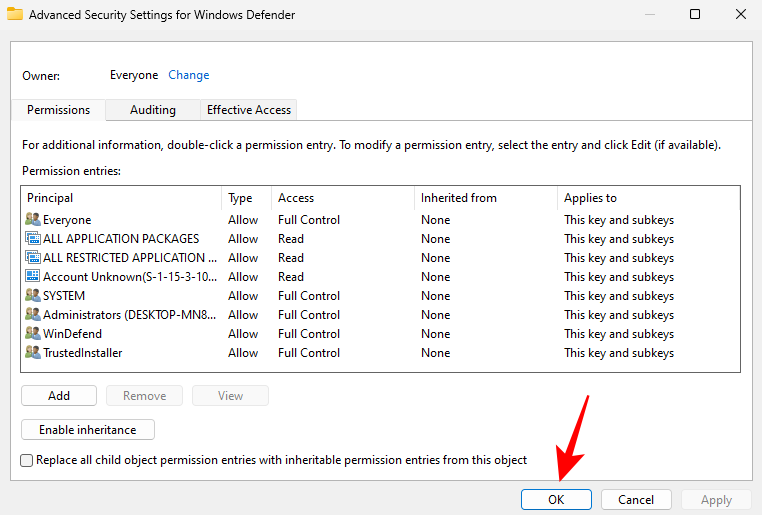762x515 pixels.
Task: Confirm with the OK button
Action: coord(556,499)
